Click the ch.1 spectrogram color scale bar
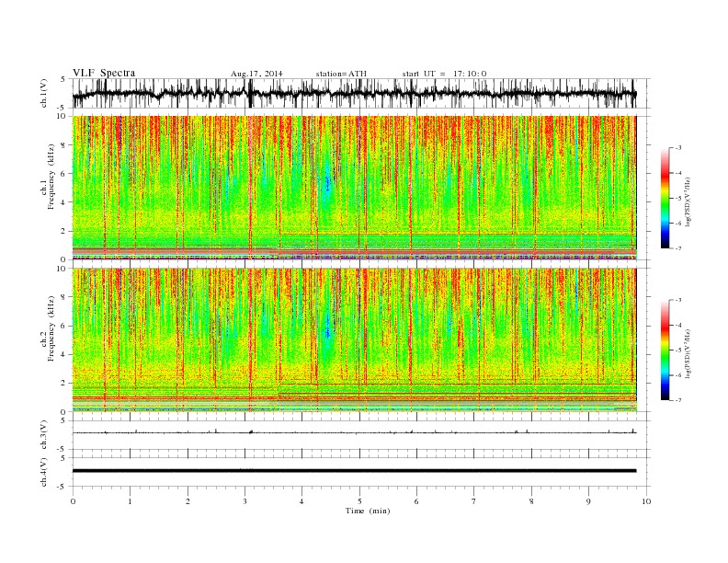 (665, 198)
